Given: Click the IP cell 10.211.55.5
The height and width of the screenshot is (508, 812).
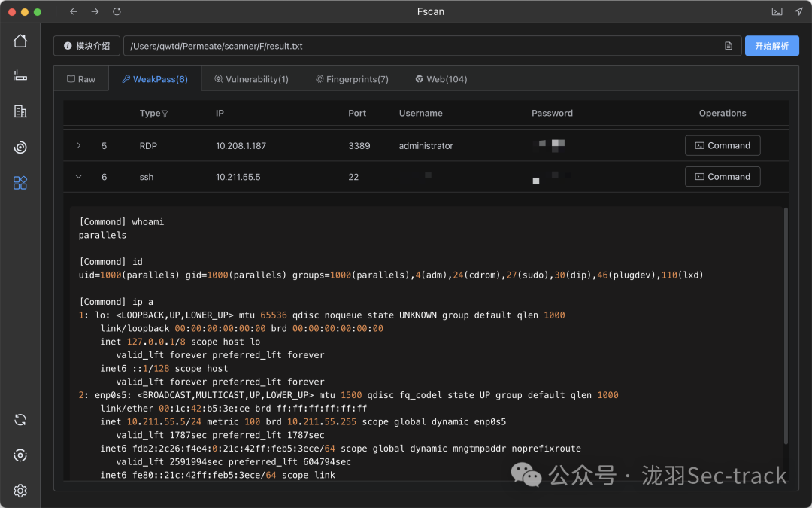Looking at the screenshot, I should point(238,177).
